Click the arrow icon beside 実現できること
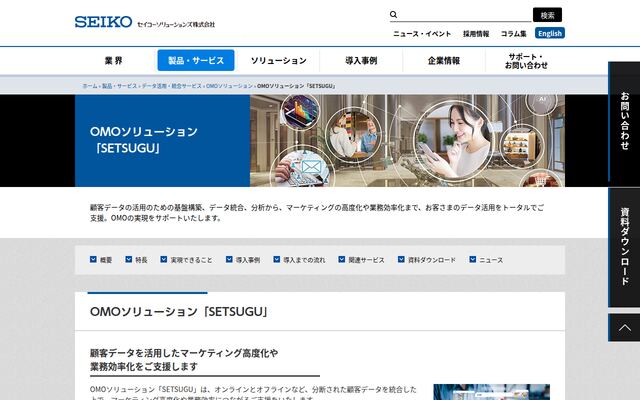The width and height of the screenshot is (640, 400). (164, 259)
